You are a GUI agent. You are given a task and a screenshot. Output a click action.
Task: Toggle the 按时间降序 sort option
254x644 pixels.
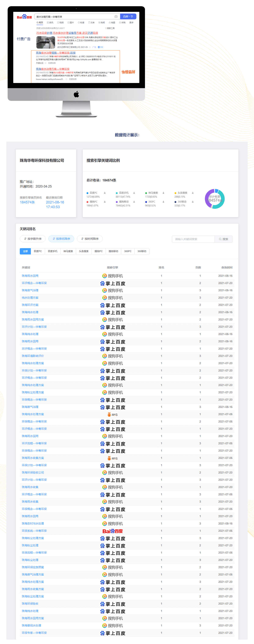pos(90,239)
